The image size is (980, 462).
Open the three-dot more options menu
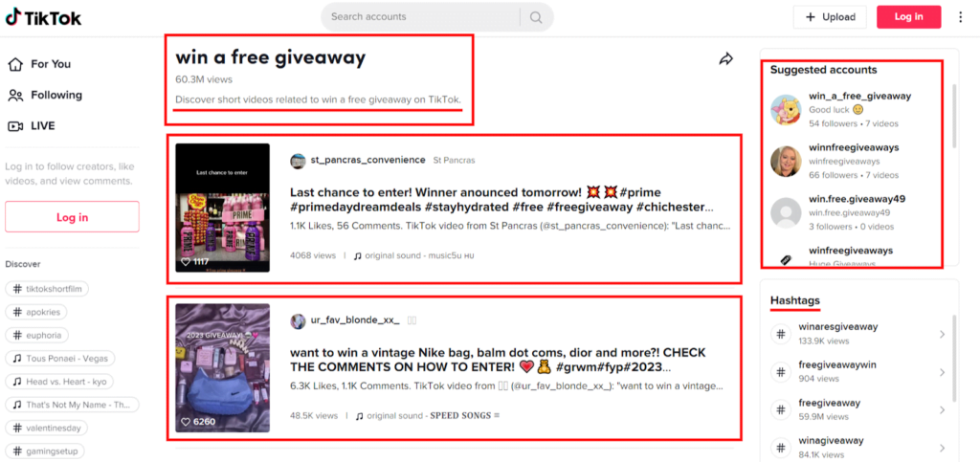pyautogui.click(x=961, y=17)
